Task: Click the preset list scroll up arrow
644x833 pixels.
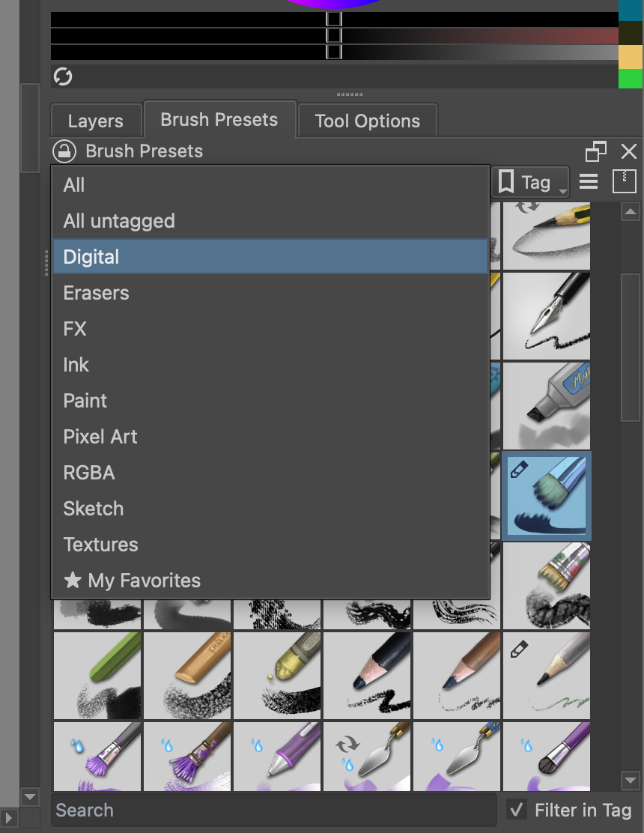Action: (631, 212)
